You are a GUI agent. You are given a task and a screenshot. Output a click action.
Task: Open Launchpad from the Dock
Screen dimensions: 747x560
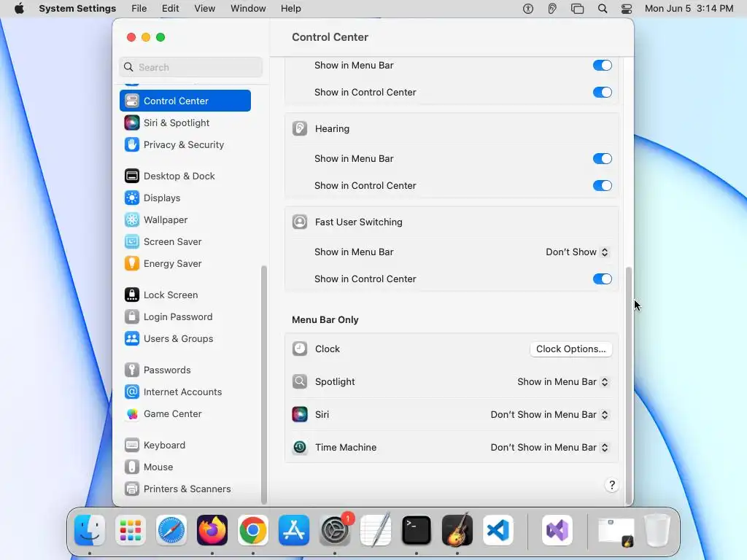pyautogui.click(x=131, y=530)
